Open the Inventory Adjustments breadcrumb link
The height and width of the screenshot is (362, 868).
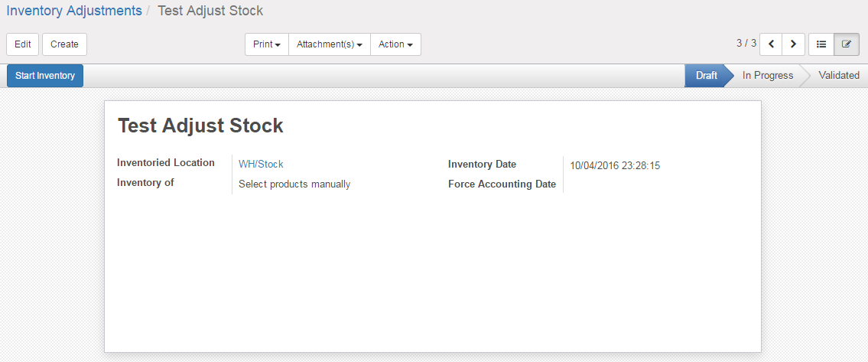pyautogui.click(x=74, y=11)
